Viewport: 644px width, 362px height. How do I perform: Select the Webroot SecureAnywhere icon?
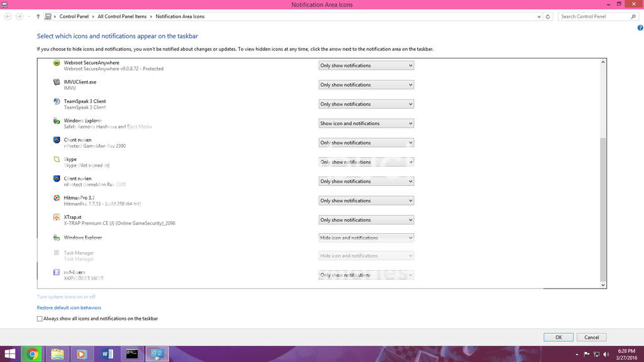point(57,63)
